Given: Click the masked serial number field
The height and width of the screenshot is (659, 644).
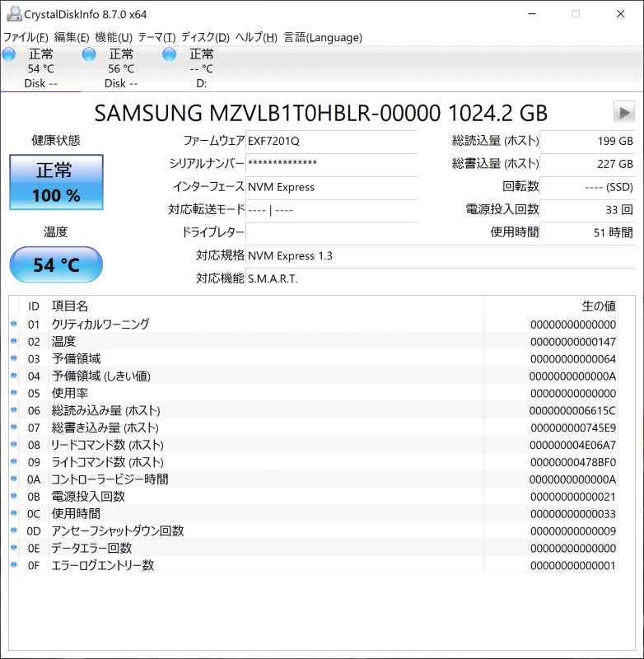Looking at the screenshot, I should click(x=331, y=163).
